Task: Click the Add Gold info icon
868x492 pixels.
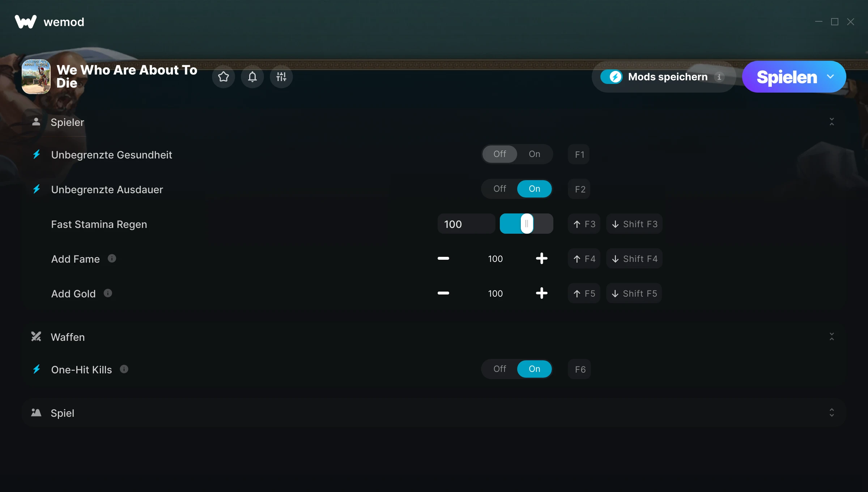Action: (108, 293)
